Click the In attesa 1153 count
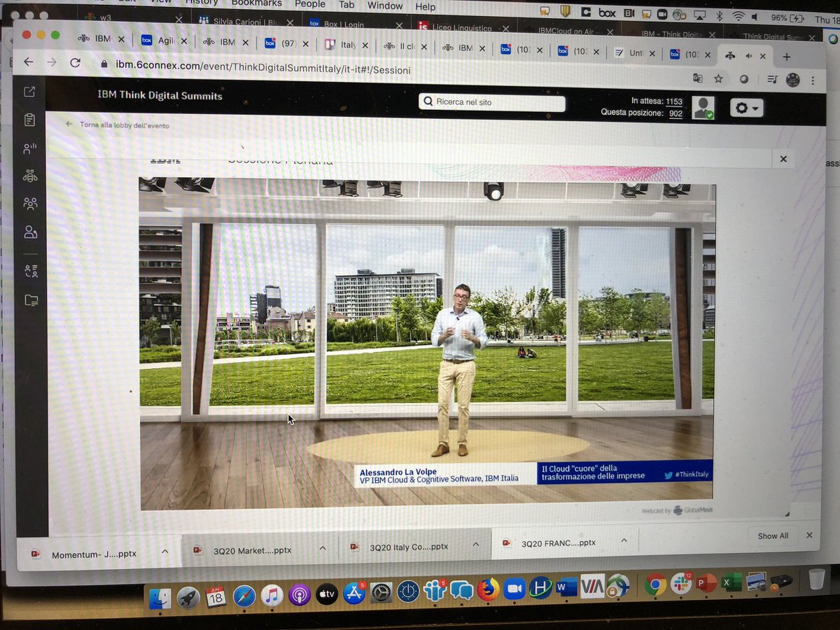The image size is (840, 630). [673, 101]
